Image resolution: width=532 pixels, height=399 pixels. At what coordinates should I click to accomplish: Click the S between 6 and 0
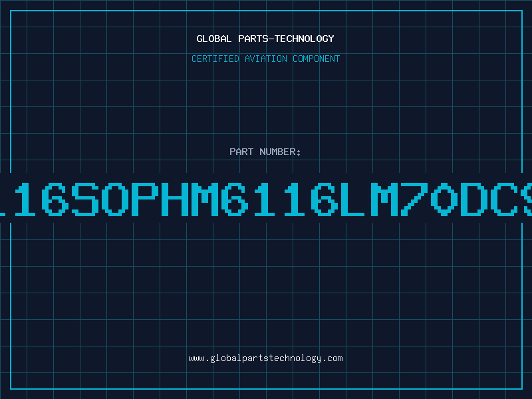pyautogui.click(x=85, y=199)
